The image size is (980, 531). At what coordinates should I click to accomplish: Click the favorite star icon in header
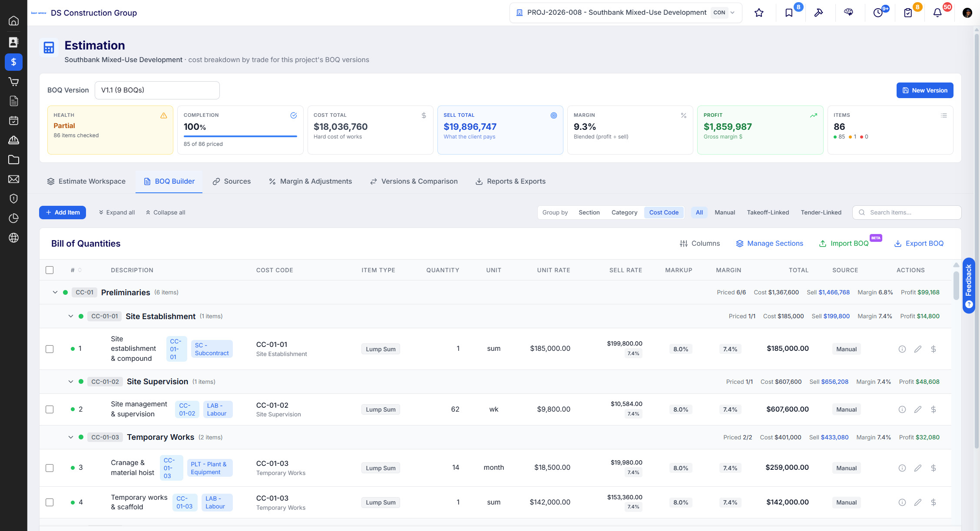click(759, 13)
